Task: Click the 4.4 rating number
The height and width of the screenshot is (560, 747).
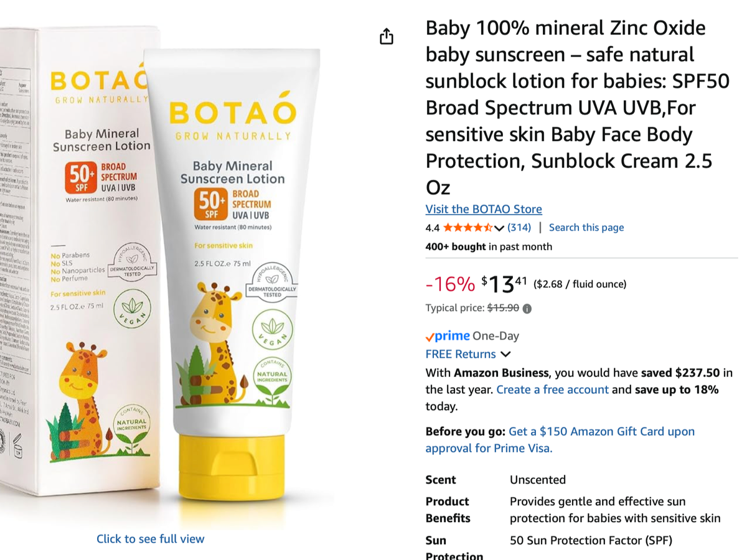Action: pyautogui.click(x=433, y=228)
